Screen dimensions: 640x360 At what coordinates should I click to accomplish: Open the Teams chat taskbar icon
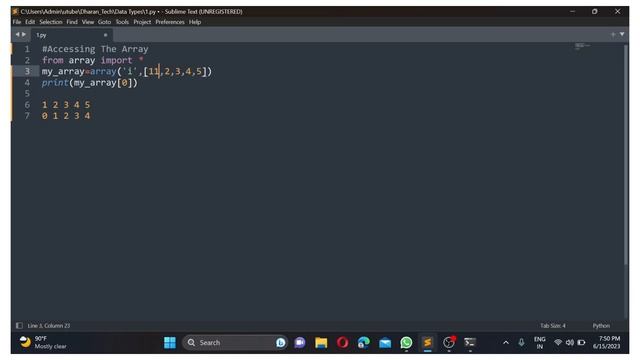pyautogui.click(x=300, y=342)
